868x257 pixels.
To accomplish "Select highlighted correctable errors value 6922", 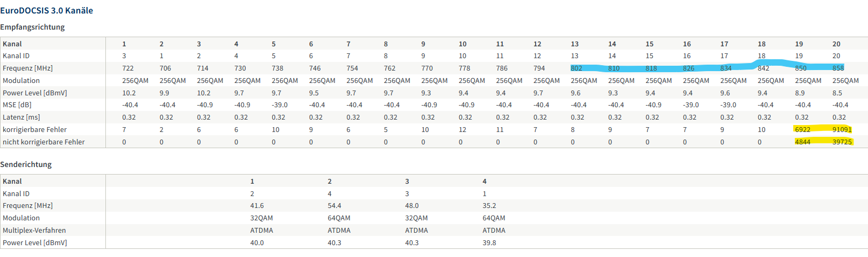I will (802, 129).
